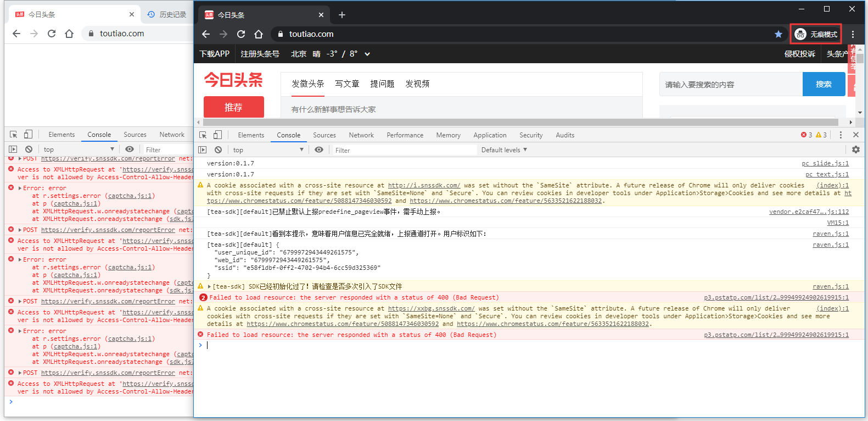868x421 pixels.
Task: Clear the console in right DevTools
Action: click(218, 150)
